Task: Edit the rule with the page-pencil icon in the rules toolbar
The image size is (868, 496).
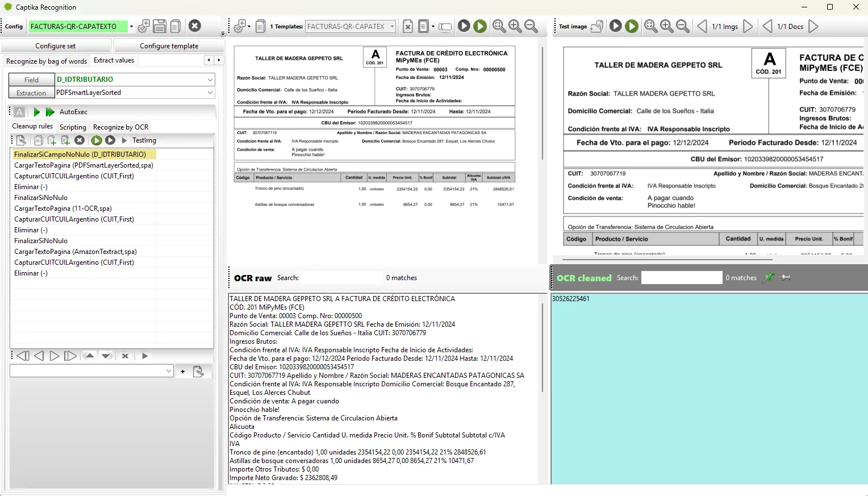Action: tap(21, 140)
